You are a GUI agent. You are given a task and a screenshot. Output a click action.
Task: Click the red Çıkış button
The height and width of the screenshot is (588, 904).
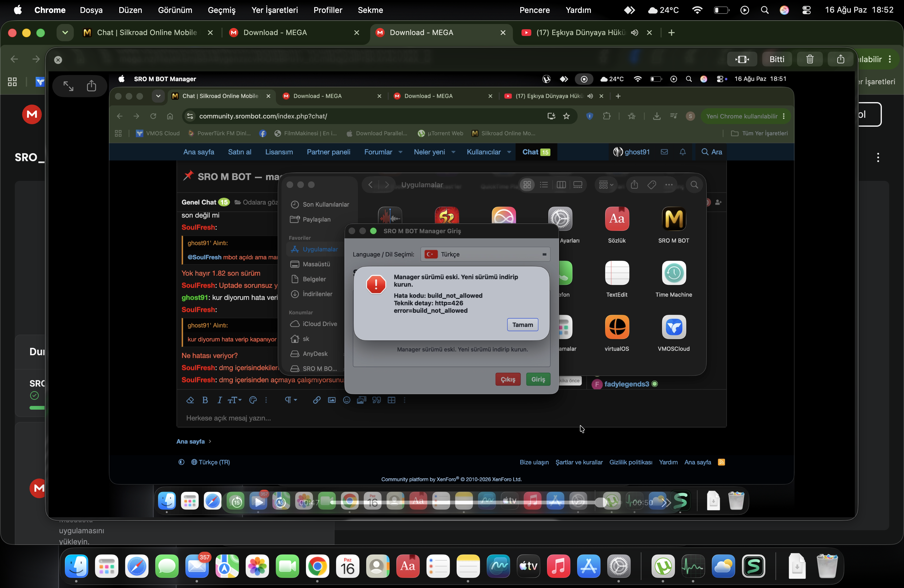click(x=508, y=379)
